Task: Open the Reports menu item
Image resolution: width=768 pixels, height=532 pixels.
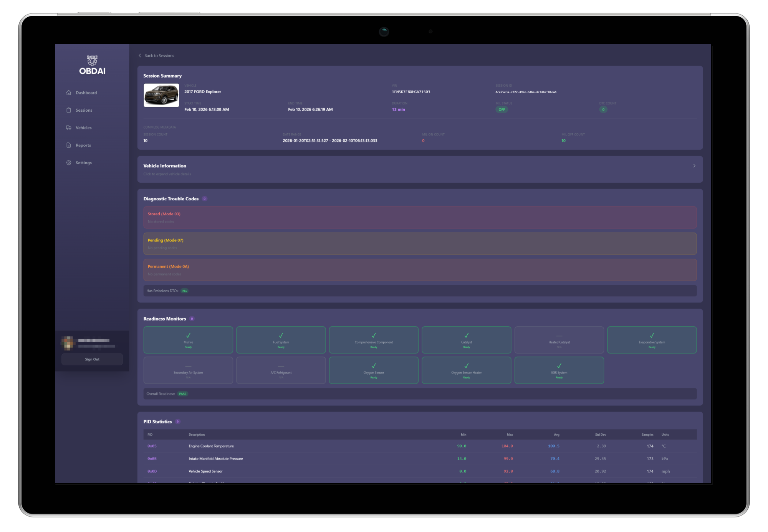Action: 83,145
